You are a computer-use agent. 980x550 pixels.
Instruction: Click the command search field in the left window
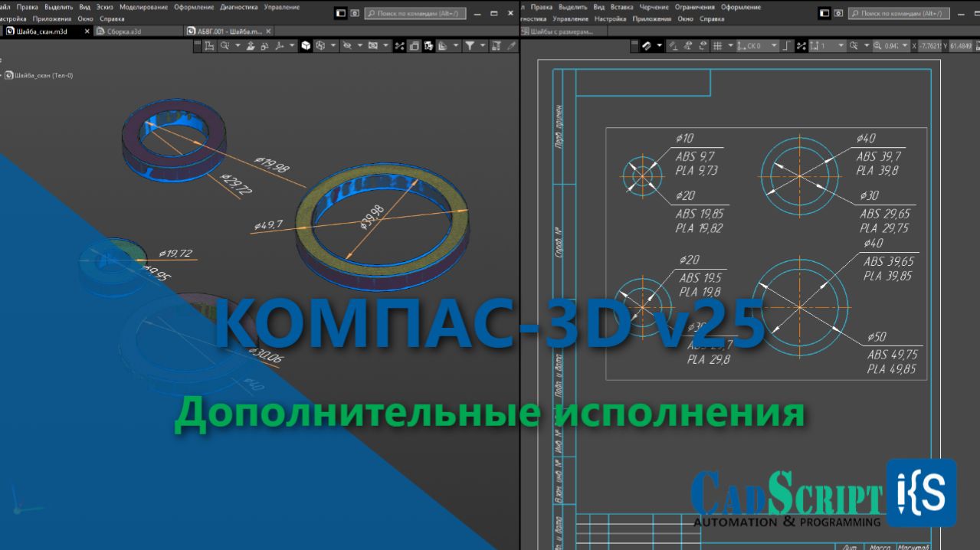tap(415, 13)
